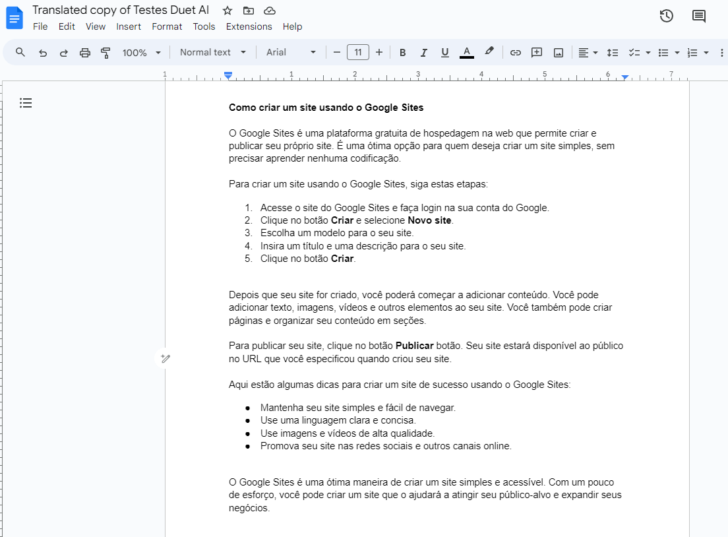Print the document
This screenshot has width=728, height=537.
pyautogui.click(x=84, y=52)
